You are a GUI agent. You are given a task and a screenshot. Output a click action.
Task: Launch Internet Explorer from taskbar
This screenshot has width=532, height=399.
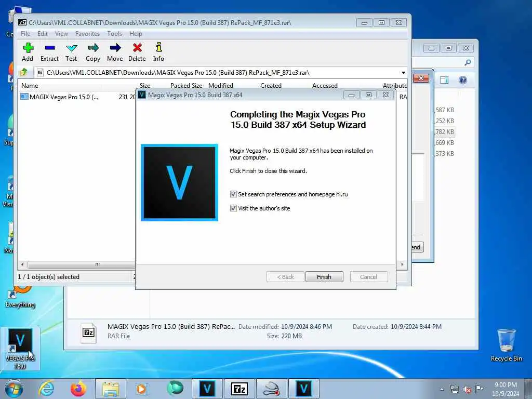coord(46,389)
